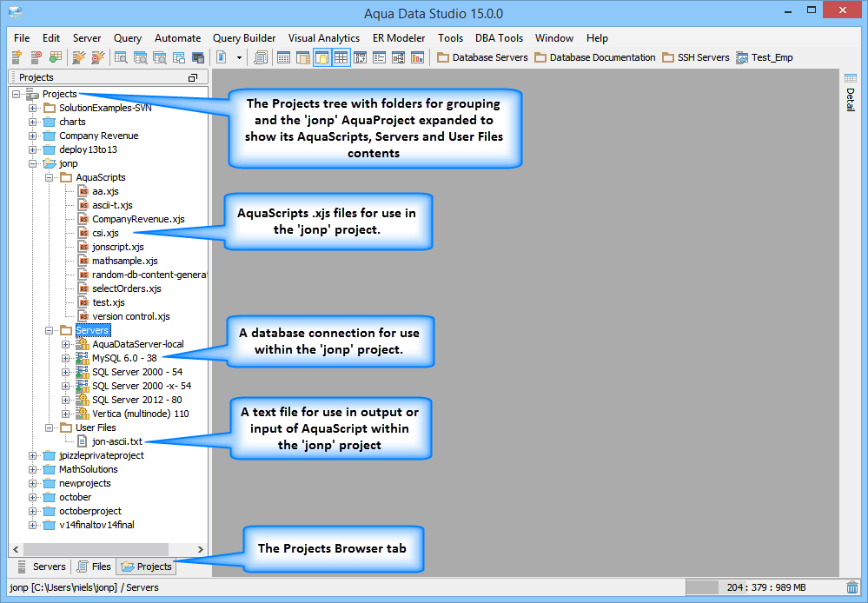Open the ER Modeler menu
This screenshot has width=868, height=603.
point(399,38)
